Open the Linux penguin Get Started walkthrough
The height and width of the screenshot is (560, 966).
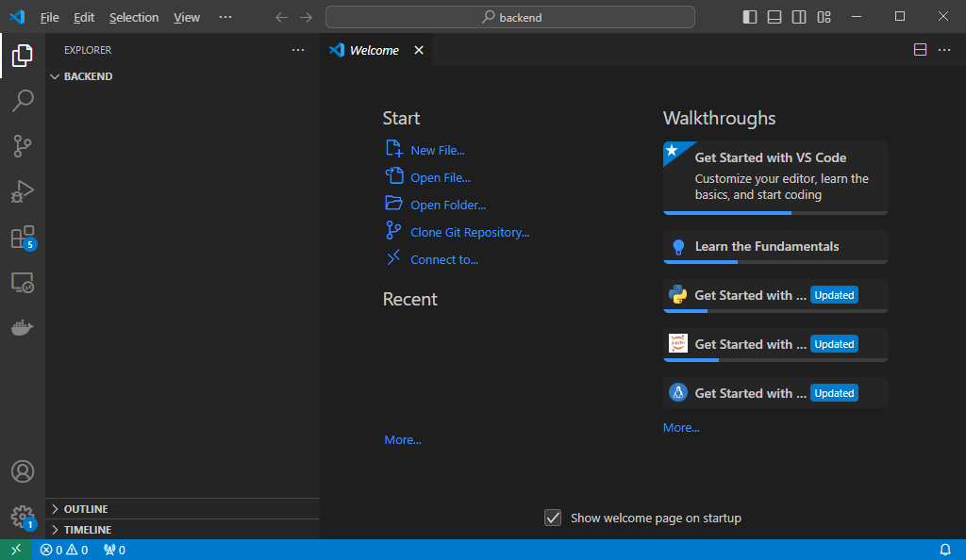pyautogui.click(x=775, y=393)
